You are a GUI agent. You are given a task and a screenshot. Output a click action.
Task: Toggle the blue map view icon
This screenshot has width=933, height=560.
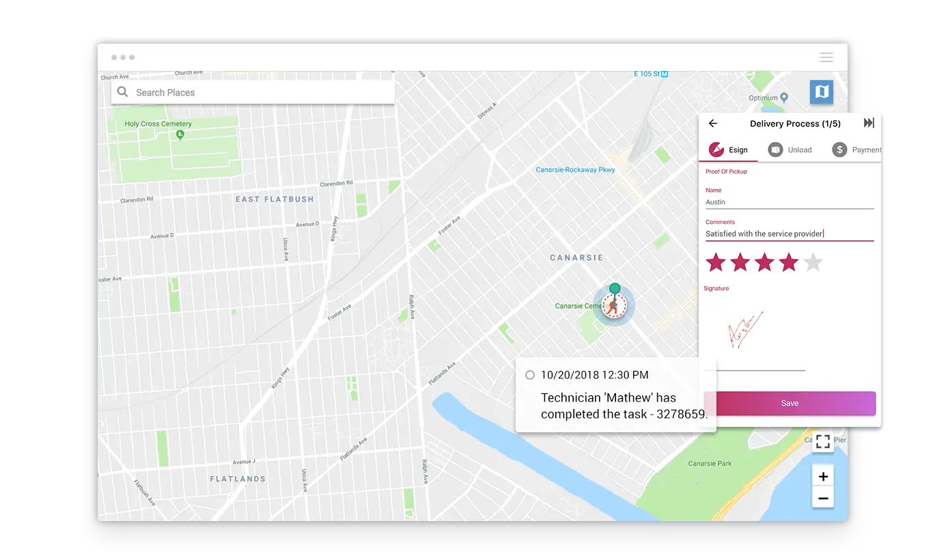[x=822, y=92]
